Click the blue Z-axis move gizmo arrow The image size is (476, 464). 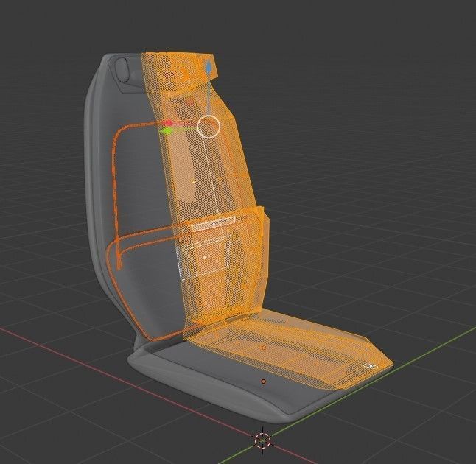209,68
